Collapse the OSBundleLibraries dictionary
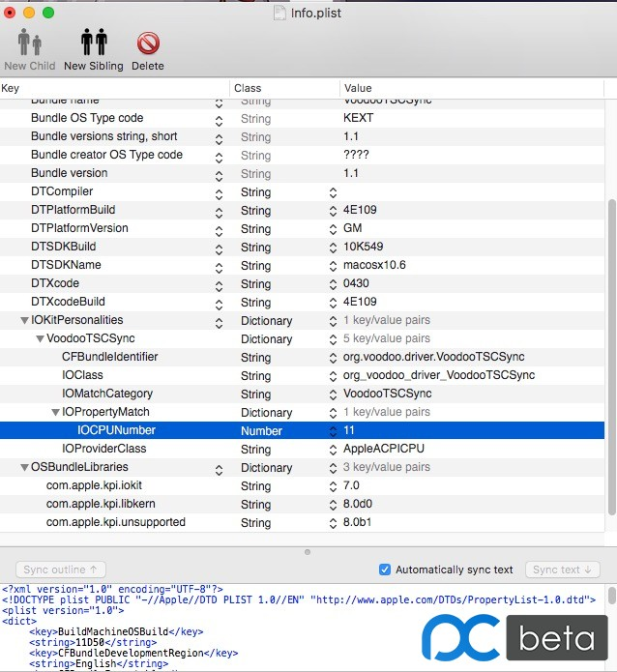The image size is (617, 672). (x=25, y=468)
